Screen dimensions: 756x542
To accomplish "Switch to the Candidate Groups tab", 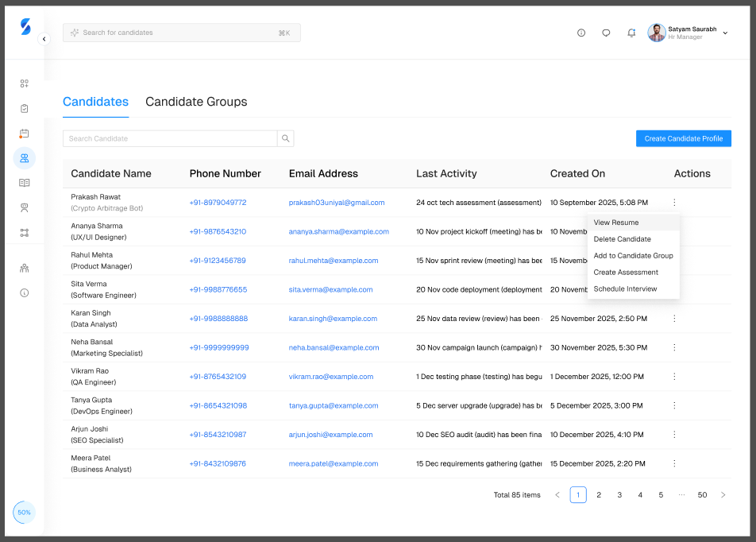I will point(196,102).
